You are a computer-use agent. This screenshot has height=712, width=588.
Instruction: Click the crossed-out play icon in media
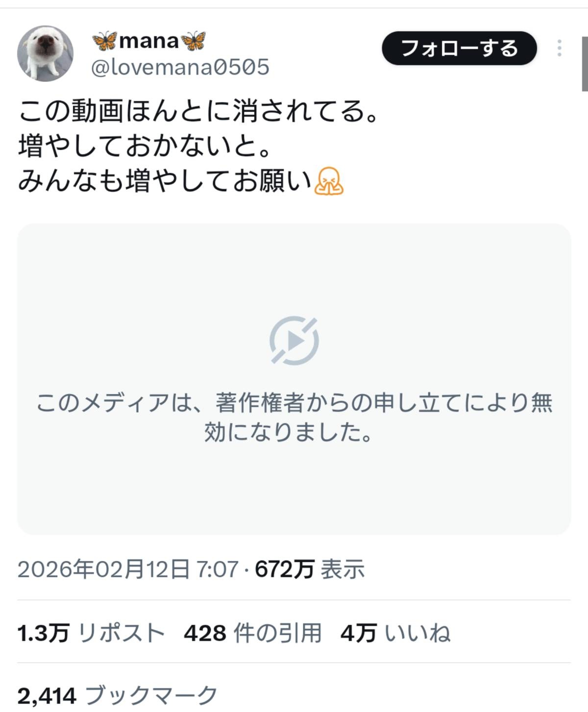pyautogui.click(x=294, y=341)
